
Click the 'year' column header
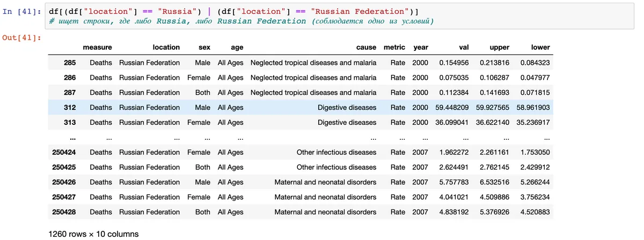pyautogui.click(x=421, y=48)
